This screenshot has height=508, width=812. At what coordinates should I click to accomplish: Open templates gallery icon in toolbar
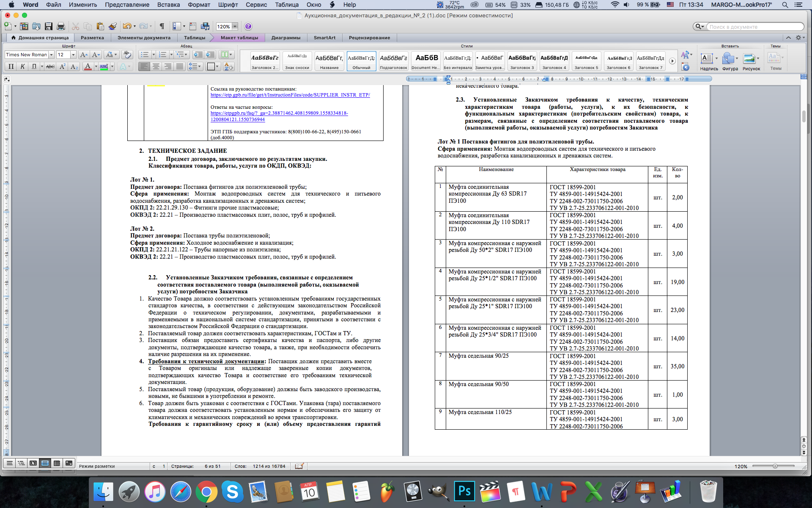click(x=24, y=26)
